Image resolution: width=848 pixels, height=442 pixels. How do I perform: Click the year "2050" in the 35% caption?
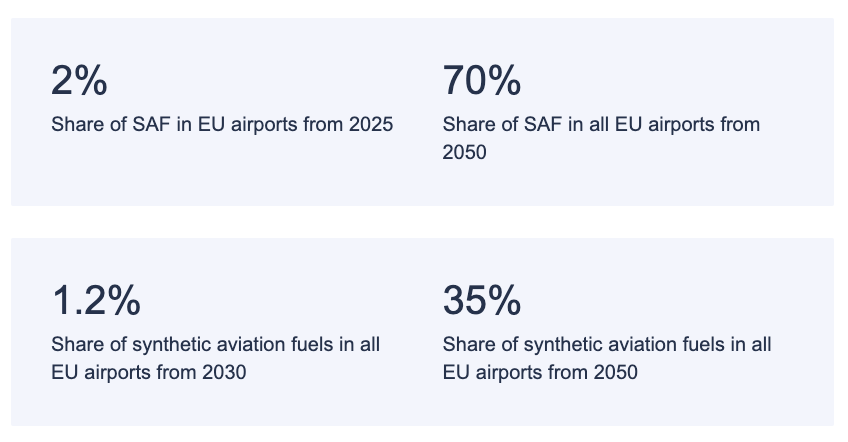tap(616, 373)
